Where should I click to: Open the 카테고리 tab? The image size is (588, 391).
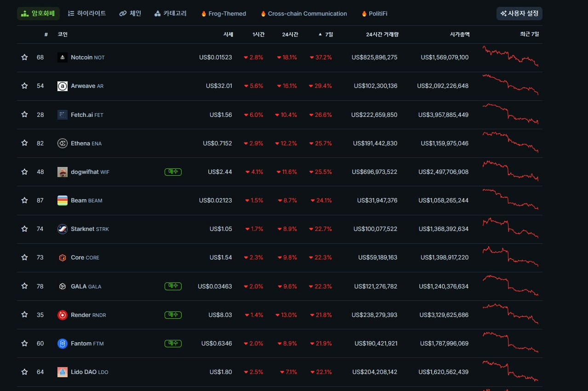click(171, 13)
